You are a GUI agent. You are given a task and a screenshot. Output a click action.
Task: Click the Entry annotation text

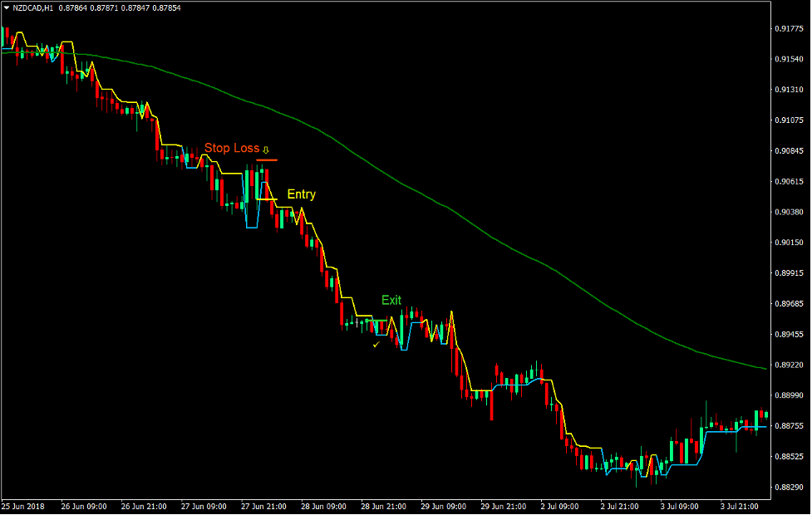coord(301,194)
